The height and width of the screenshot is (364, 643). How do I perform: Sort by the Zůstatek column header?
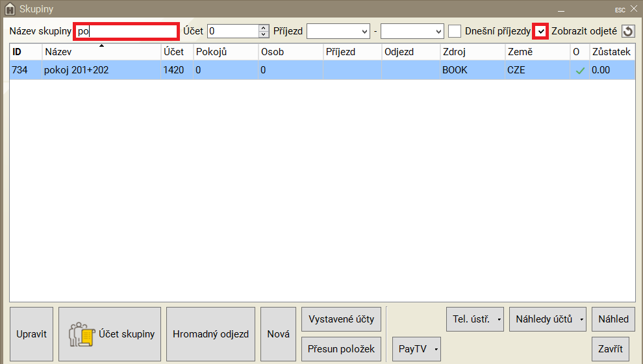(x=611, y=52)
